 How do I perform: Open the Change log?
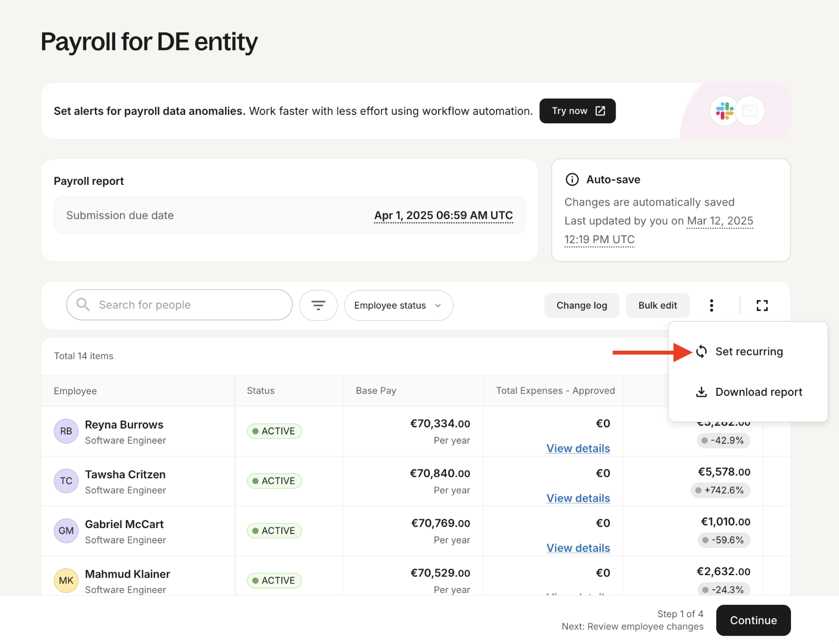point(581,305)
